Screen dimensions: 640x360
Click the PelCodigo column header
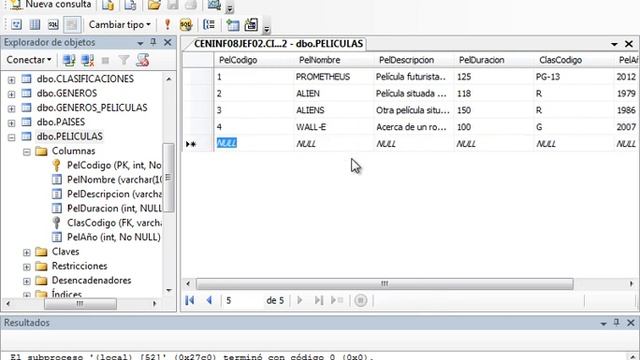253,60
